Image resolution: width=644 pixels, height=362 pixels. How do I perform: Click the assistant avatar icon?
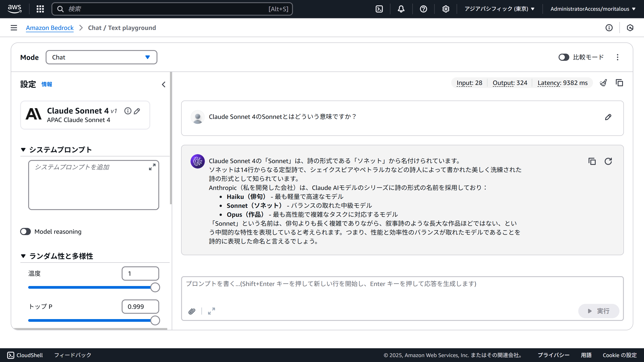pyautogui.click(x=197, y=161)
